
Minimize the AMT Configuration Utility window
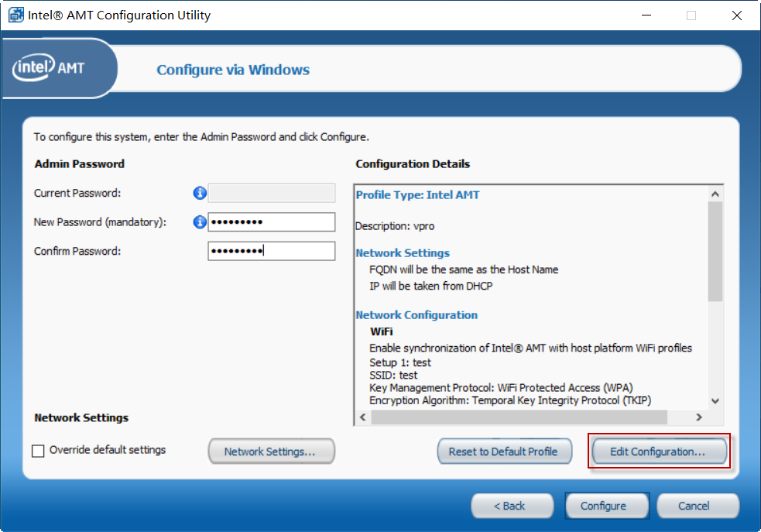[646, 15]
